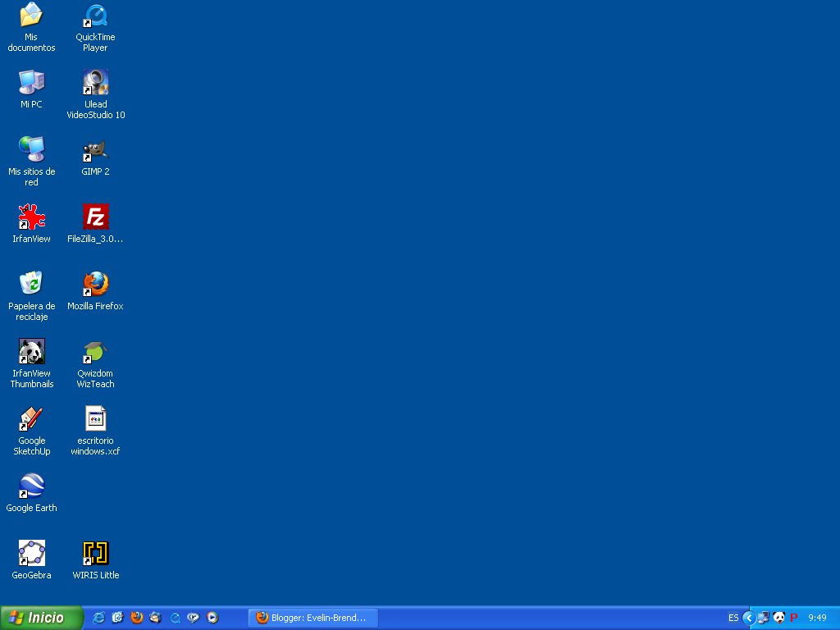Switch to the Blogger: Evelin-Brend taskbar window
The image size is (840, 630).
313,618
